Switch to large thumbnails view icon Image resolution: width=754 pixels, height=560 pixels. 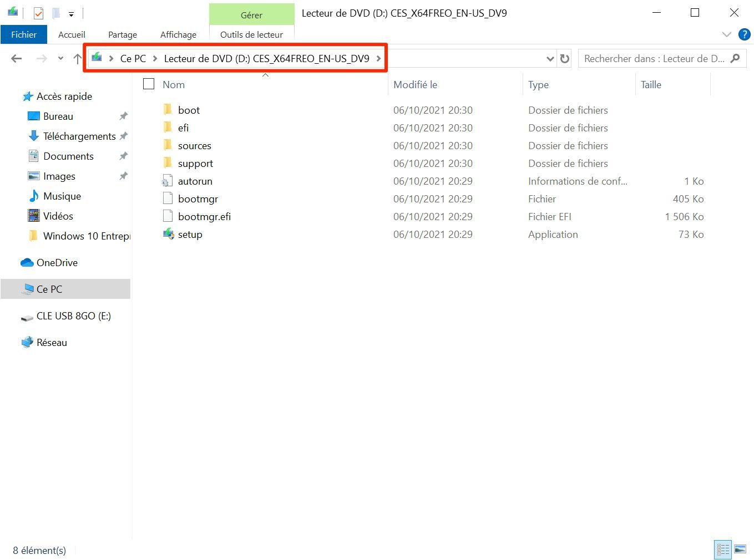point(740,549)
